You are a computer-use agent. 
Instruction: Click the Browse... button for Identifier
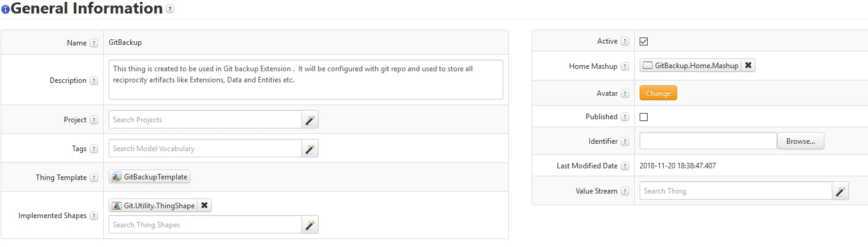pyautogui.click(x=800, y=141)
